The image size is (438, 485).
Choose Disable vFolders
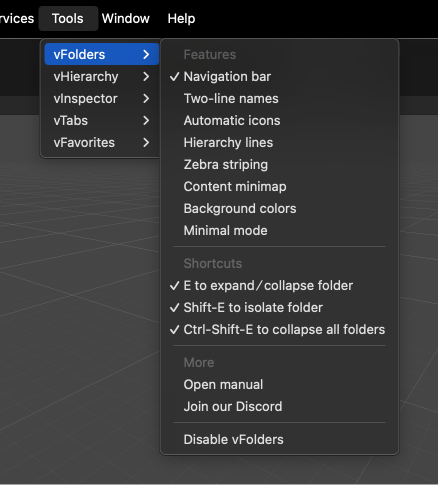click(x=279, y=440)
